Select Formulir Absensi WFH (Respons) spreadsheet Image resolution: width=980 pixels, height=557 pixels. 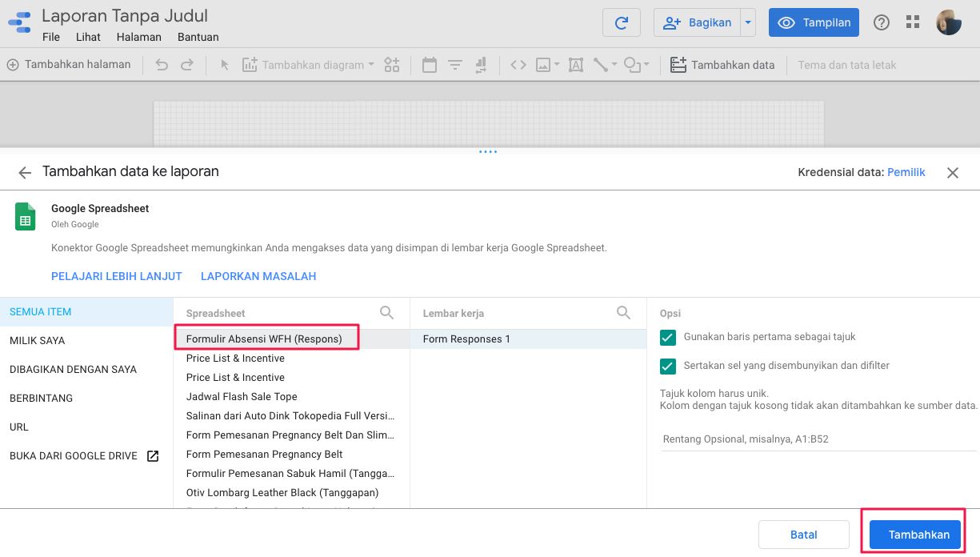pyautogui.click(x=291, y=339)
